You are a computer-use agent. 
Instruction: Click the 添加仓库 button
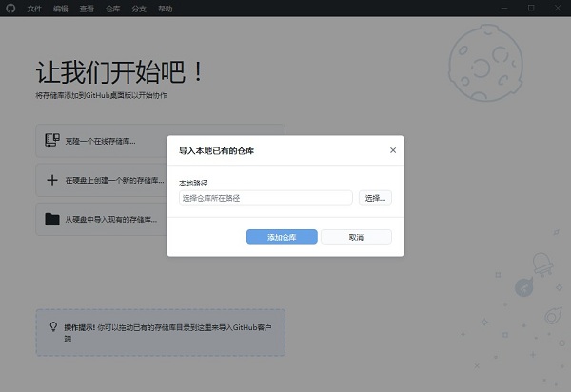tap(282, 237)
